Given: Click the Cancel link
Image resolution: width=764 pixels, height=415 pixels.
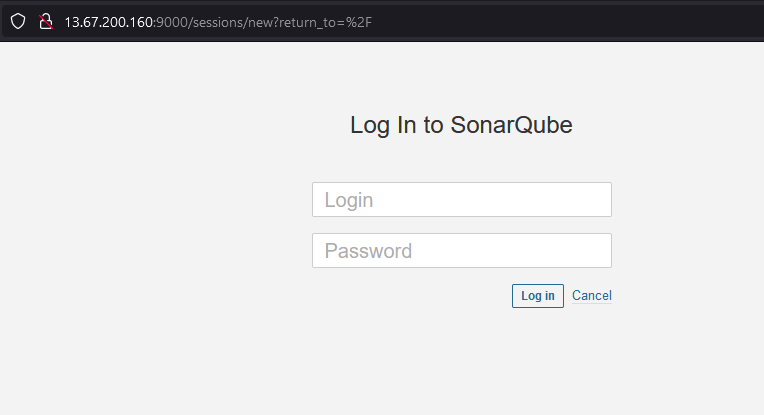Looking at the screenshot, I should click(x=591, y=296).
